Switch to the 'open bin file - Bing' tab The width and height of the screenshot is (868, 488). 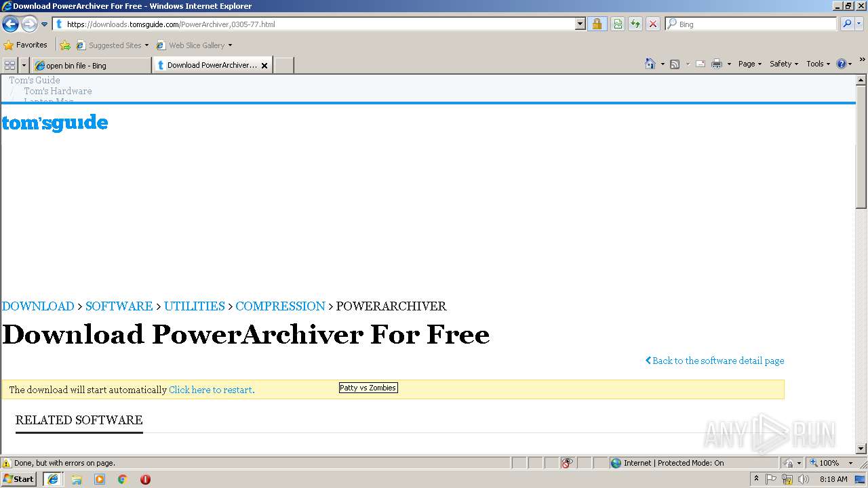[x=91, y=66]
